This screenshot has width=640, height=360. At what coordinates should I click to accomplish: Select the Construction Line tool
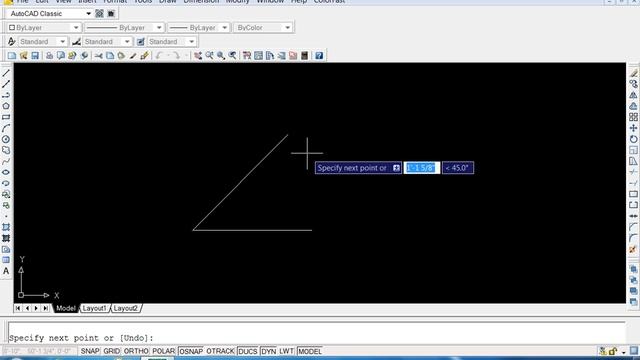[x=6, y=84]
